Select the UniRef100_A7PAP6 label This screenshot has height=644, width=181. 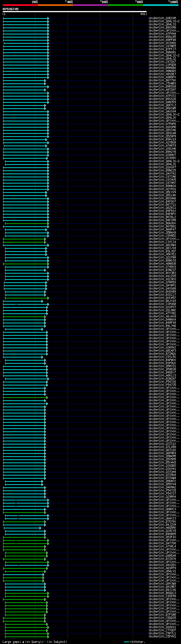(x=162, y=124)
